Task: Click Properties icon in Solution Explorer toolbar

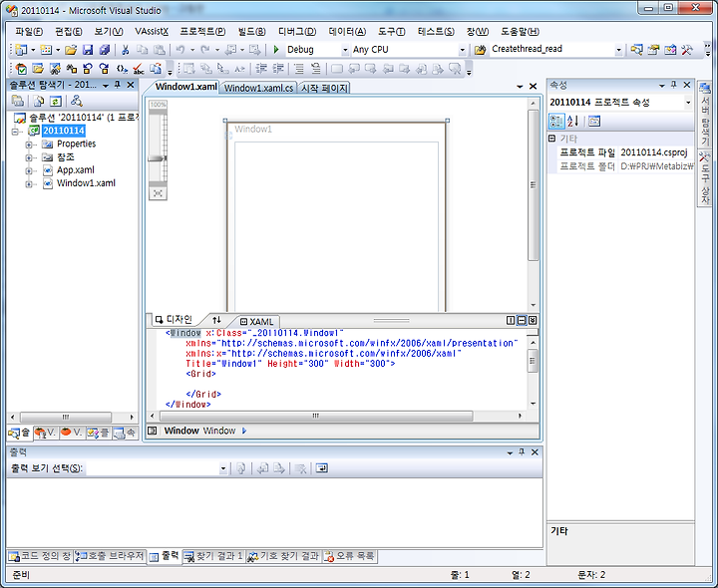Action: coord(18,101)
